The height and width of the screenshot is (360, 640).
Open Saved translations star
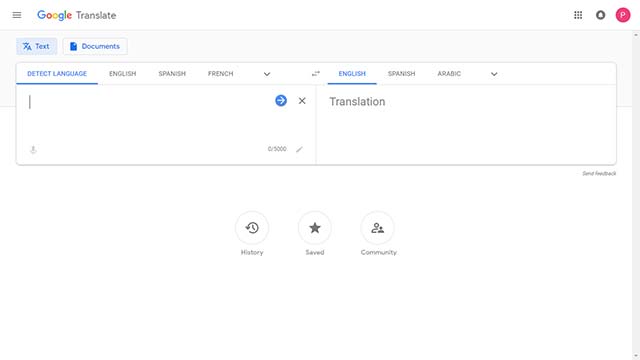click(x=315, y=228)
